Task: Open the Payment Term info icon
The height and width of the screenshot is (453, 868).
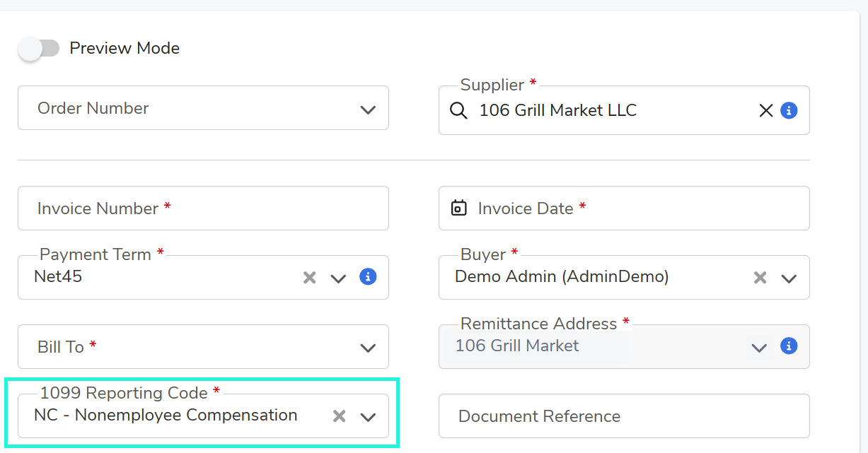Action: 368,277
